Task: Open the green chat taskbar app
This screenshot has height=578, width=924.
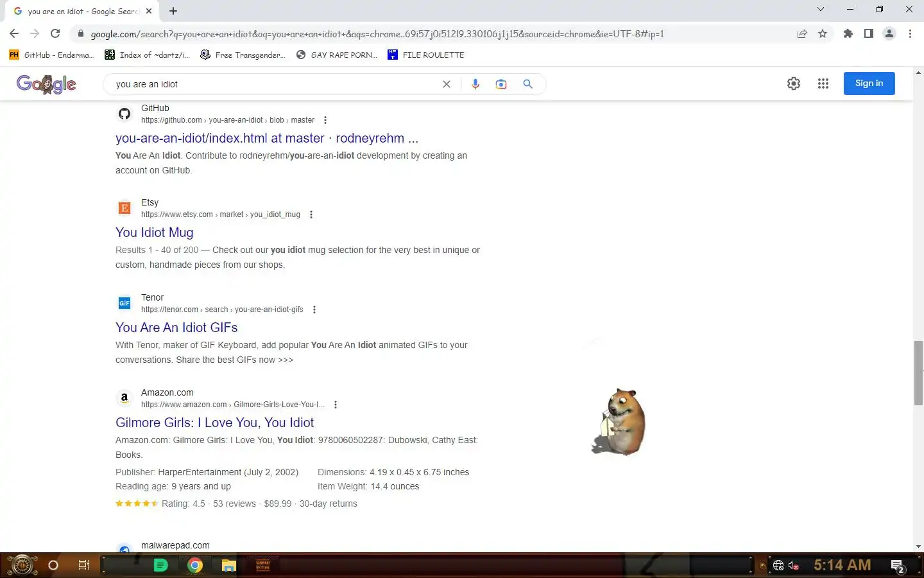Action: [x=161, y=565]
